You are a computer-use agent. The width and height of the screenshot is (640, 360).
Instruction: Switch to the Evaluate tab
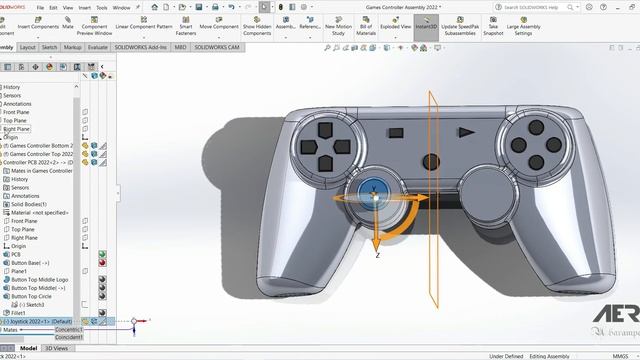[98, 47]
